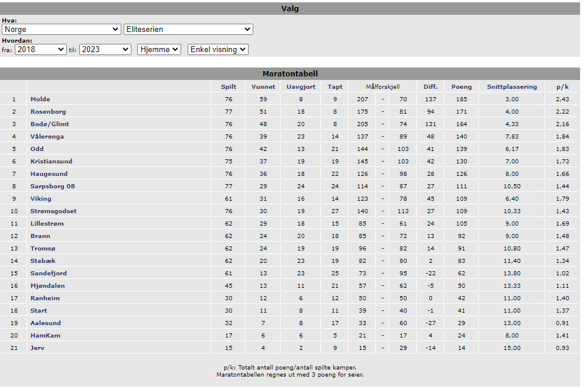Screen dimensions: 586x392
Task: Click the Sandefjord team link
Action: click(49, 273)
